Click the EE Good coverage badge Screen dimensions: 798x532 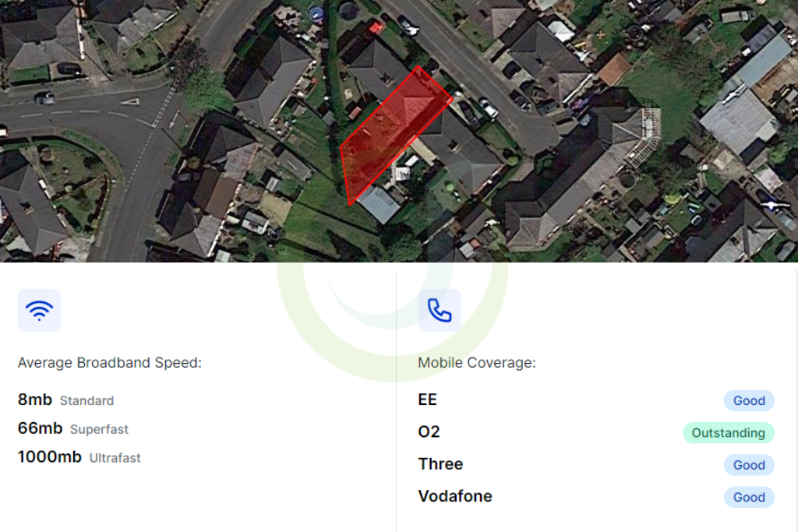pyautogui.click(x=749, y=401)
